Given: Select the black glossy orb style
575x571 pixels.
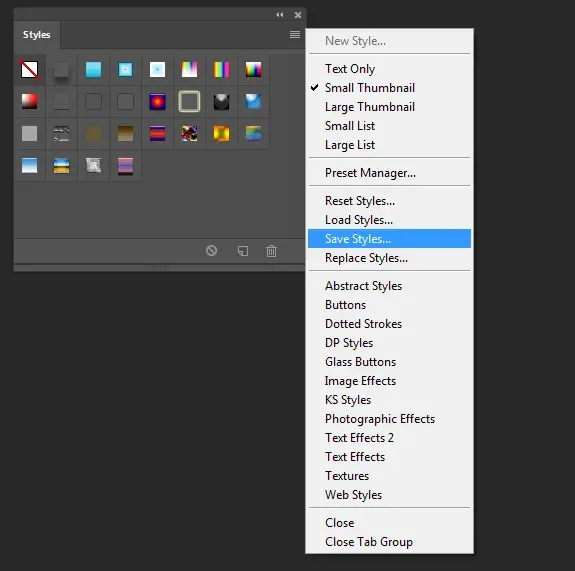Looking at the screenshot, I should pos(221,102).
